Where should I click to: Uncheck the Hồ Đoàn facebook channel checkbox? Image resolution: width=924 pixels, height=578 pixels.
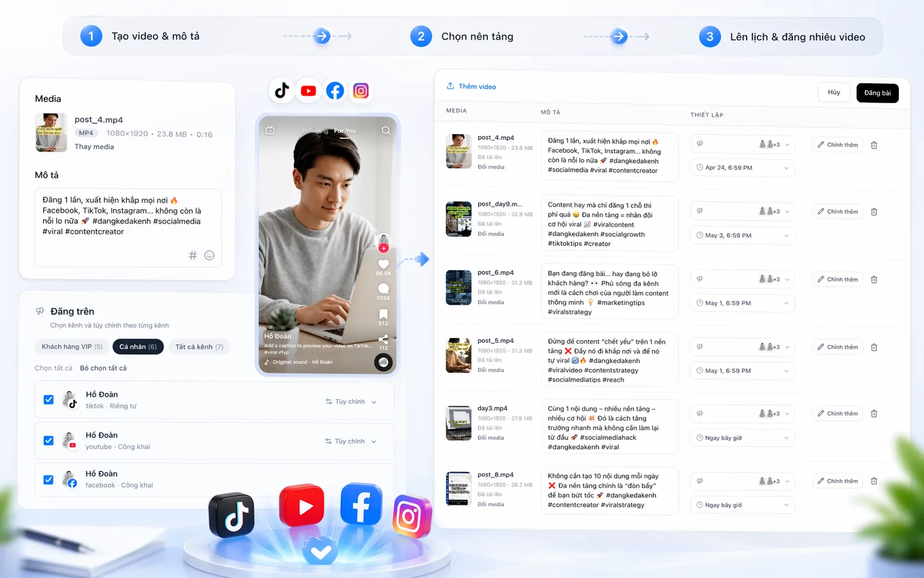(48, 480)
